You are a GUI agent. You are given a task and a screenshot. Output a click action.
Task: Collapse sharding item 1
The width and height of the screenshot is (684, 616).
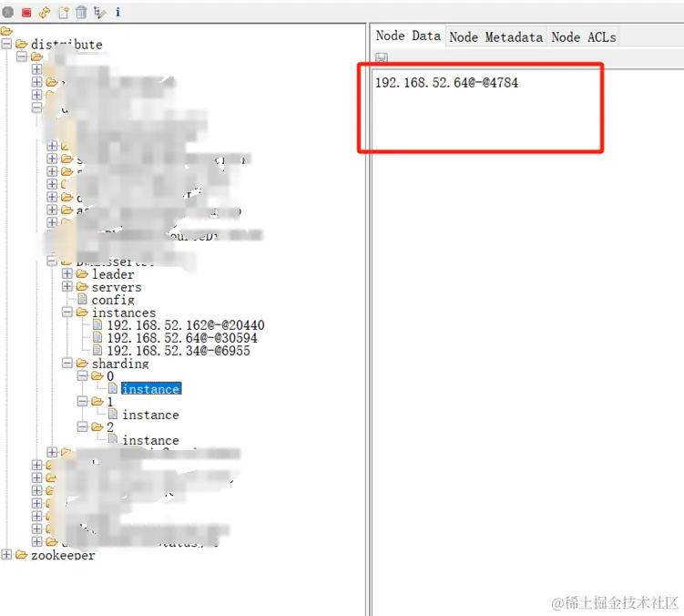tap(83, 402)
